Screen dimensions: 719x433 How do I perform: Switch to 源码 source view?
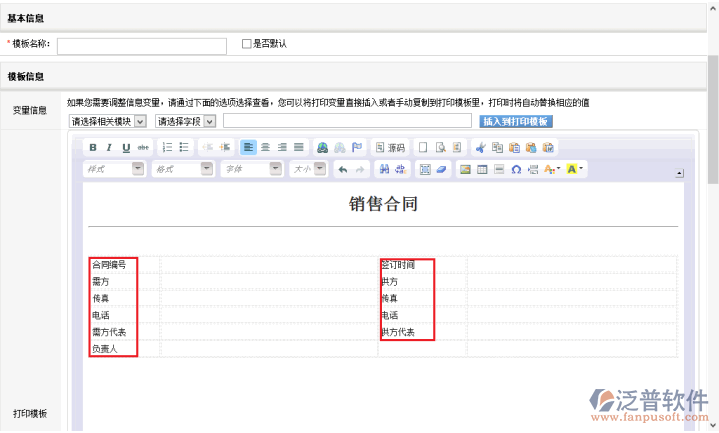(x=390, y=147)
